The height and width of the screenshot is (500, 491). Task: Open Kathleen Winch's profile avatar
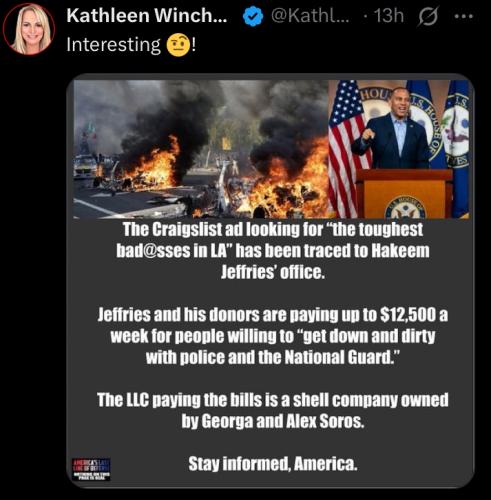click(x=29, y=29)
